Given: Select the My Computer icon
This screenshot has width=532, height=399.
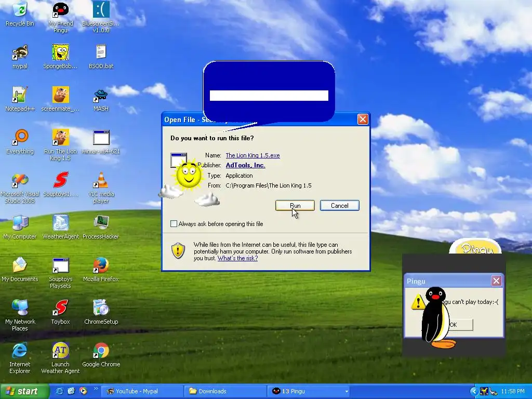Looking at the screenshot, I should tap(20, 227).
